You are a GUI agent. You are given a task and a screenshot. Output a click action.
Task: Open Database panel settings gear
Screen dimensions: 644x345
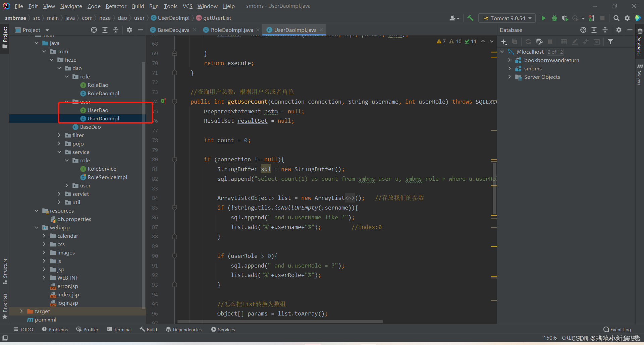(x=619, y=30)
